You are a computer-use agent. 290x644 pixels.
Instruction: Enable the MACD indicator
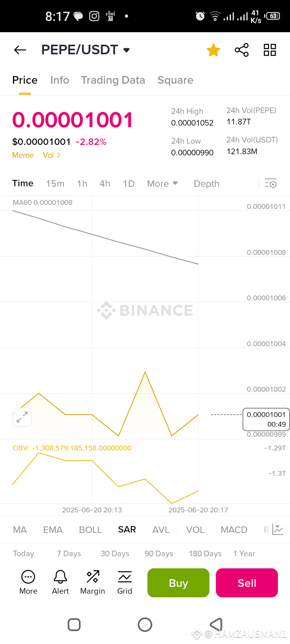(x=234, y=530)
